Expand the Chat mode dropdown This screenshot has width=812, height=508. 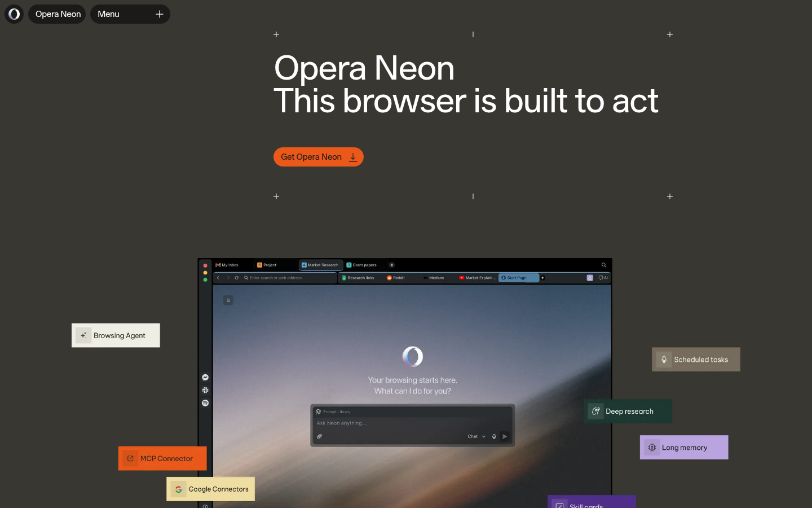pyautogui.click(x=476, y=436)
